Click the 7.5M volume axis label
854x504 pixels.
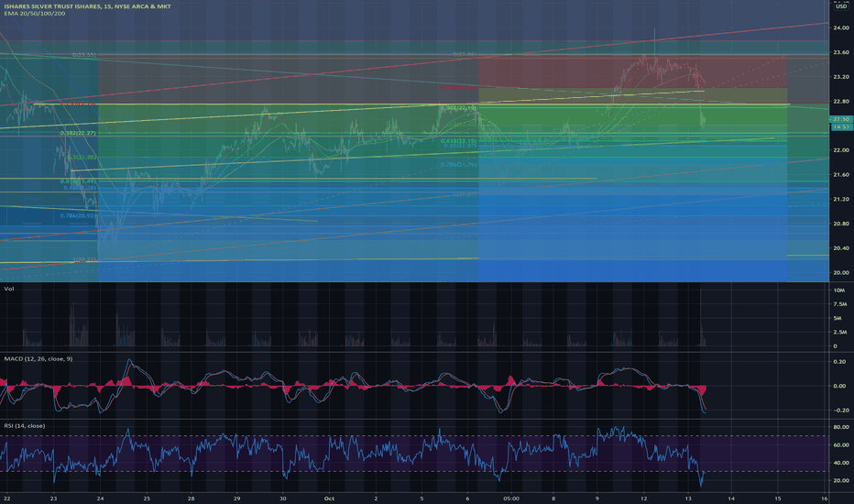[x=840, y=304]
